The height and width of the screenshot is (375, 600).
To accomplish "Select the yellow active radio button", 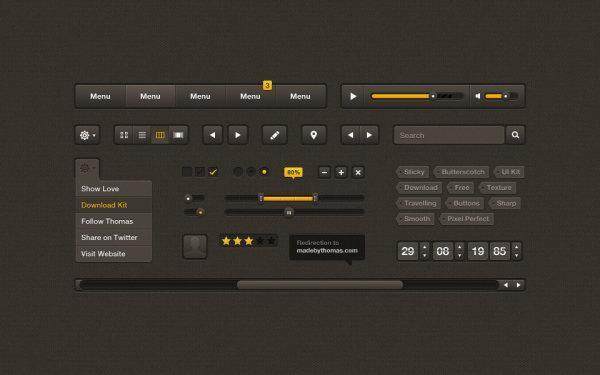I will [264, 172].
